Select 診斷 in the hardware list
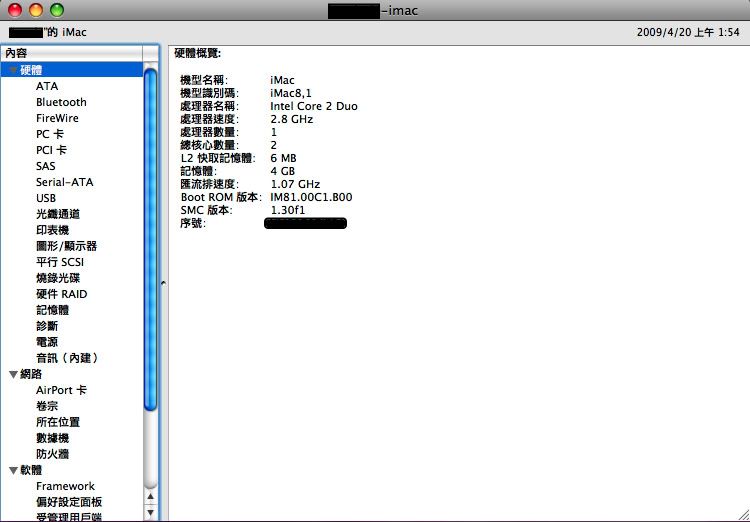 47,326
